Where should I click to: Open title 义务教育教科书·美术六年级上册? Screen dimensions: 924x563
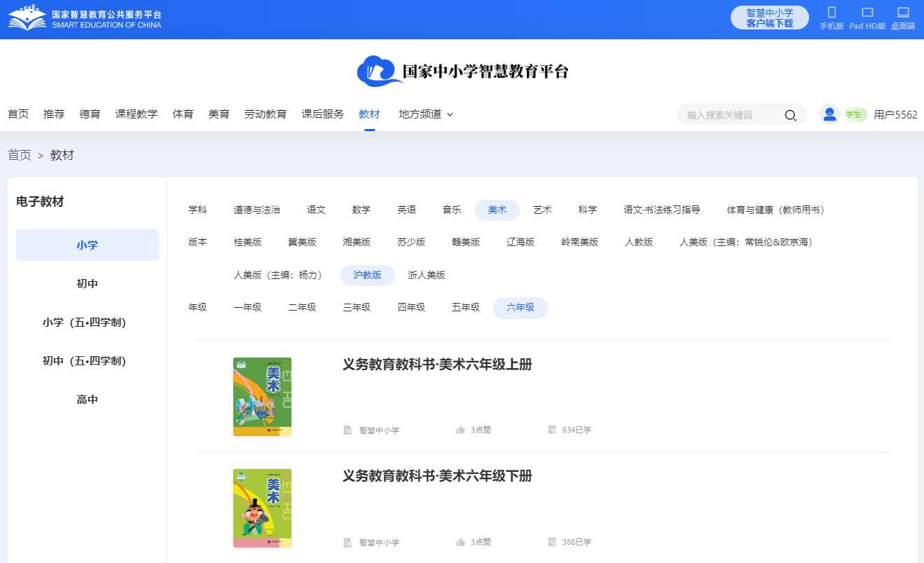pyautogui.click(x=437, y=365)
